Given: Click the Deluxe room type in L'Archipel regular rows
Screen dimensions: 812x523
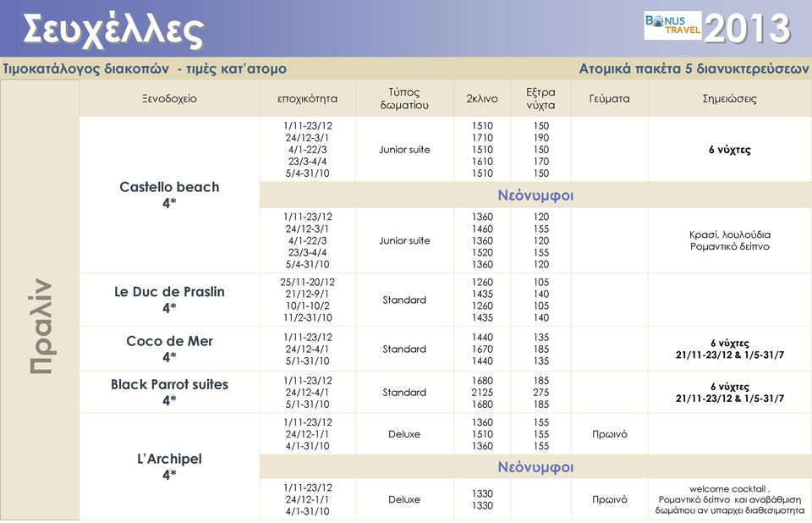Looking at the screenshot, I should (x=404, y=434).
